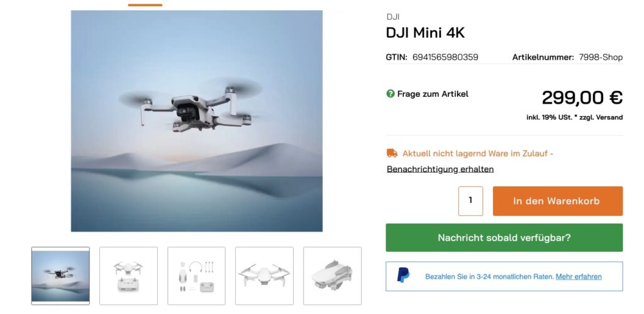
Task: Click the orange image indicator bar at the top
Action: pyautogui.click(x=145, y=5)
